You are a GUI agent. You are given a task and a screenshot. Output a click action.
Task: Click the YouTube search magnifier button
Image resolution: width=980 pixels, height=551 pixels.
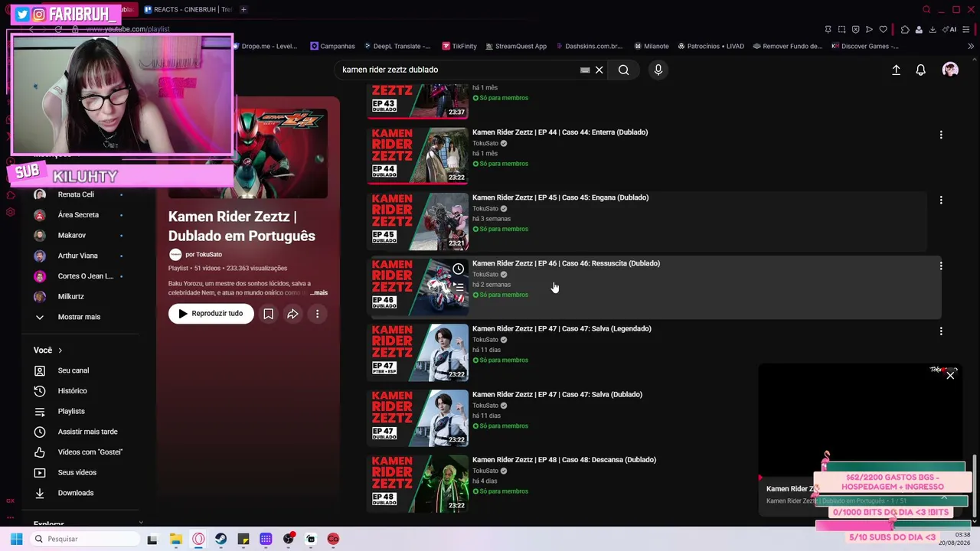624,70
